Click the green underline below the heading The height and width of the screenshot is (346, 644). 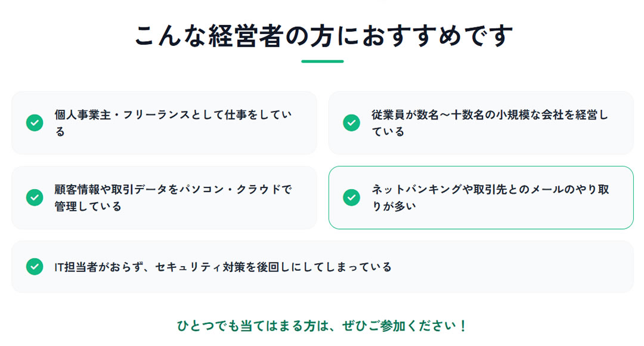322,61
